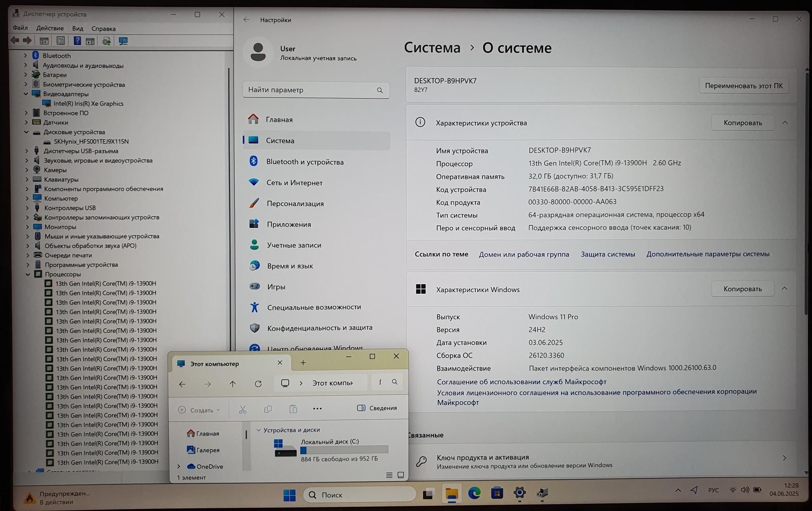Open Защита системы link
This screenshot has height=511, width=812.
pos(607,254)
